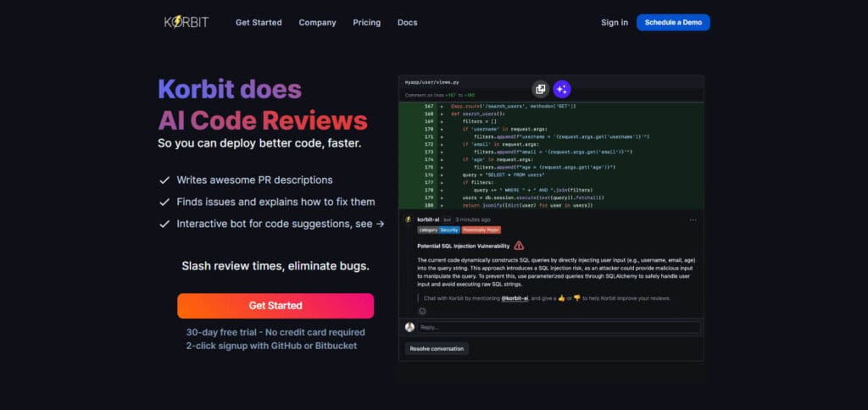The image size is (868, 410).
Task: Click the checkmark beside Writes awesome PR descriptions
Action: 164,180
